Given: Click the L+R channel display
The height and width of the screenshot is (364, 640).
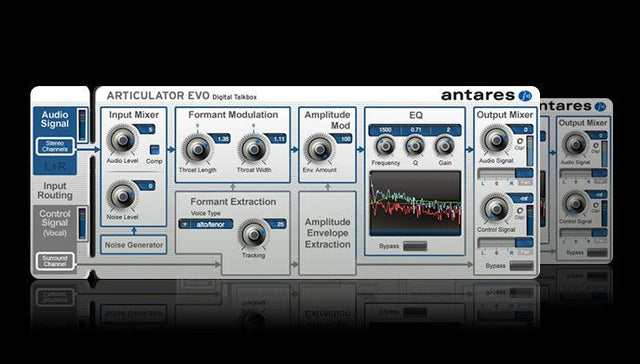Looking at the screenshot, I should pos(55,166).
